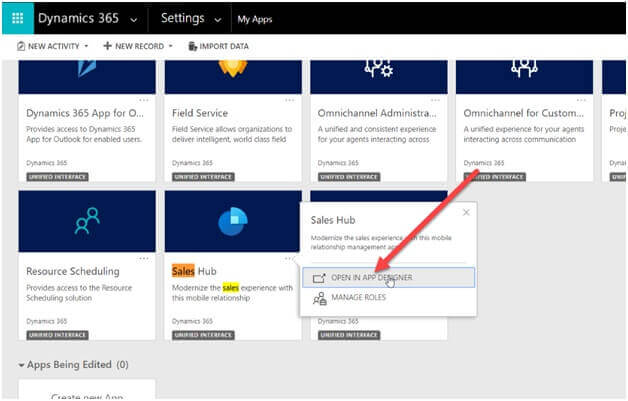Screen dimensions: 628x401
Task: Select IMPORT DATA toolbar label
Action: [x=224, y=46]
